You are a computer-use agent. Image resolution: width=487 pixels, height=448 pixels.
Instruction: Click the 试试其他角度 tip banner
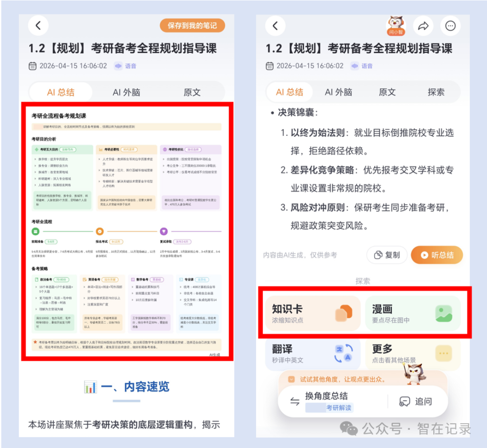(342, 379)
